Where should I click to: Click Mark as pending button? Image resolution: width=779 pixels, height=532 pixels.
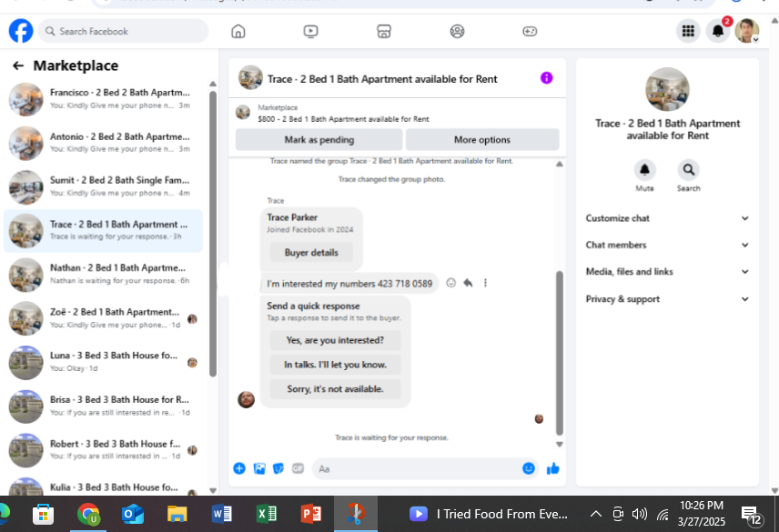point(319,139)
